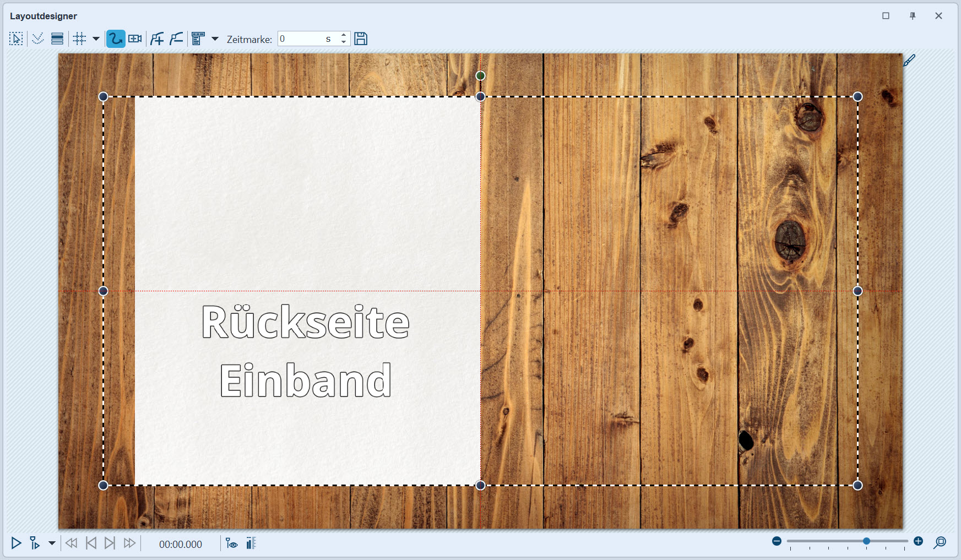Click the right-middle edge selection handle

(857, 291)
